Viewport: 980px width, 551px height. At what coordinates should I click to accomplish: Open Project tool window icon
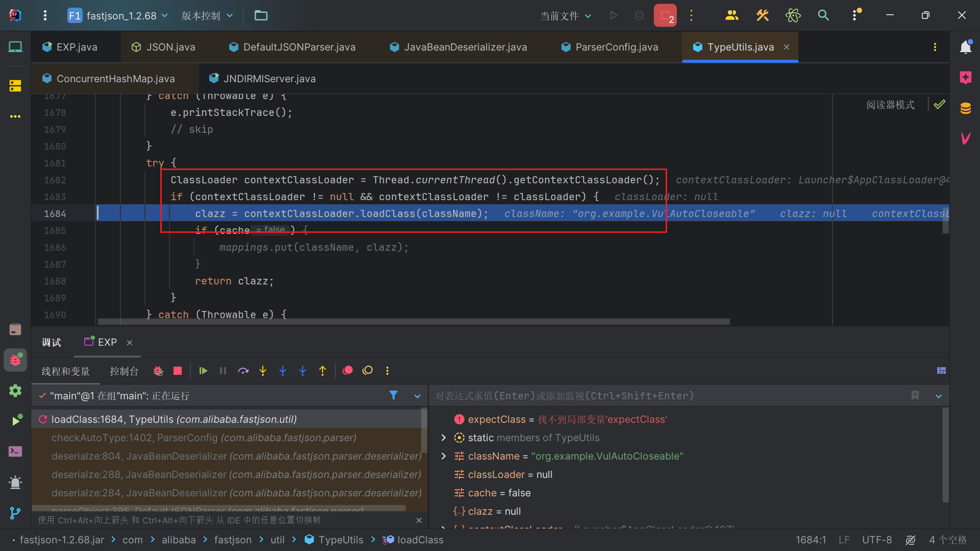coord(15,47)
